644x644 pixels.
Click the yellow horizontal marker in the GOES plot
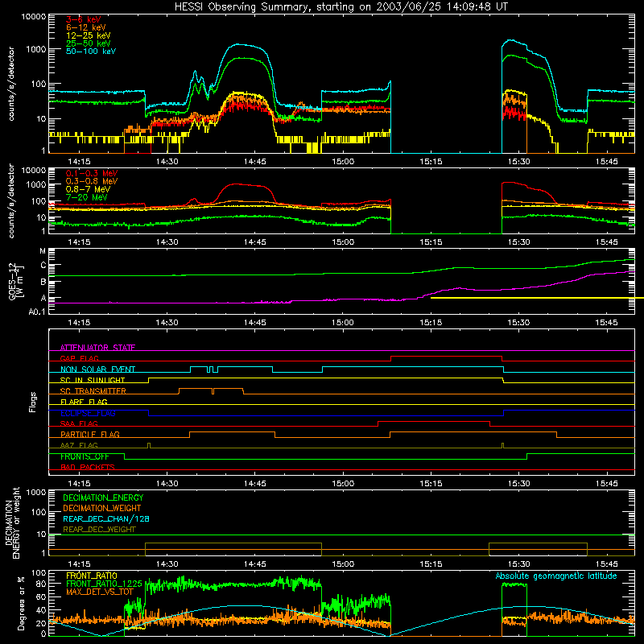[x=537, y=298]
